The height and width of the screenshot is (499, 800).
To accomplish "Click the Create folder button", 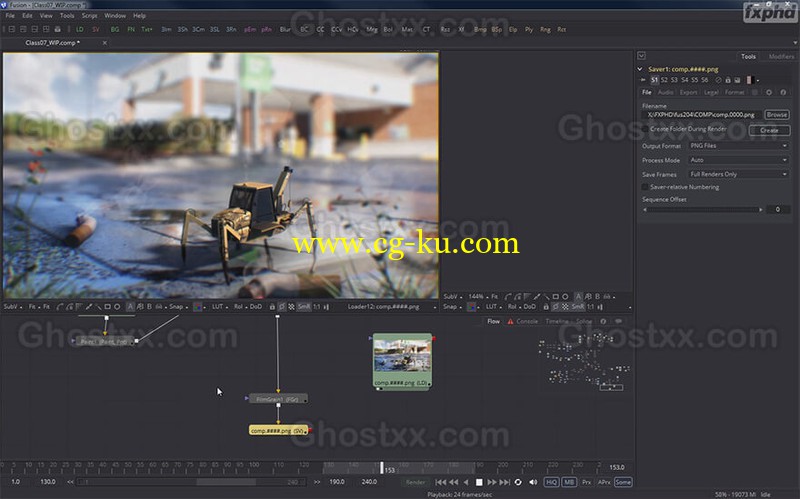I will (769, 130).
